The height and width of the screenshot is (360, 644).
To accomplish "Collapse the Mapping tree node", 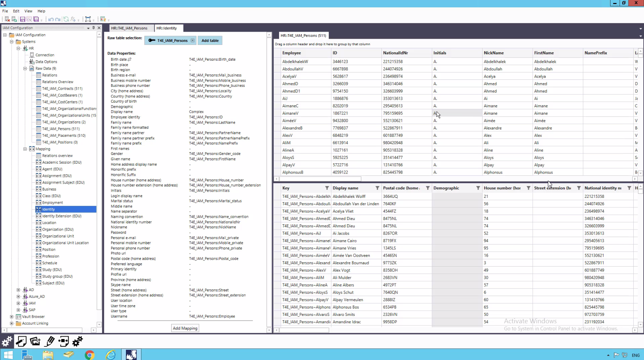I will tap(25, 149).
